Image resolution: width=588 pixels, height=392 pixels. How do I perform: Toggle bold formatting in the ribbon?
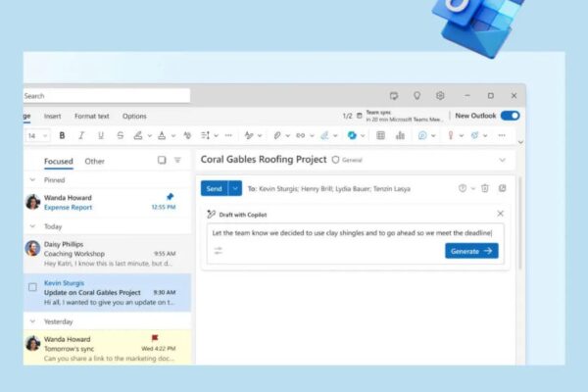point(62,135)
